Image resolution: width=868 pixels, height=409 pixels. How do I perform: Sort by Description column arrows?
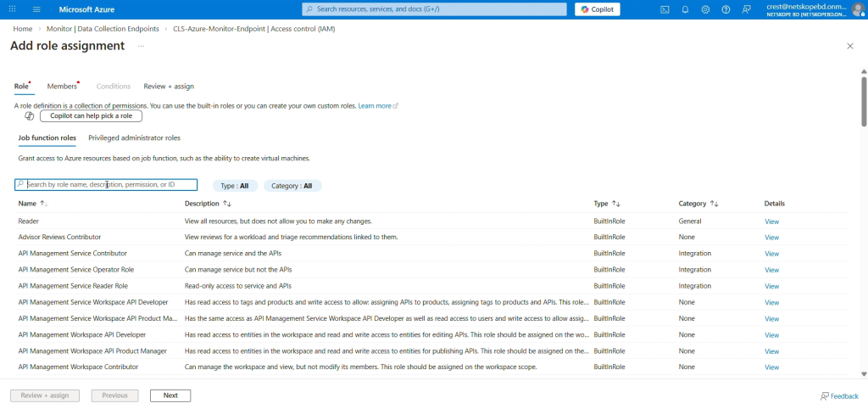(227, 204)
